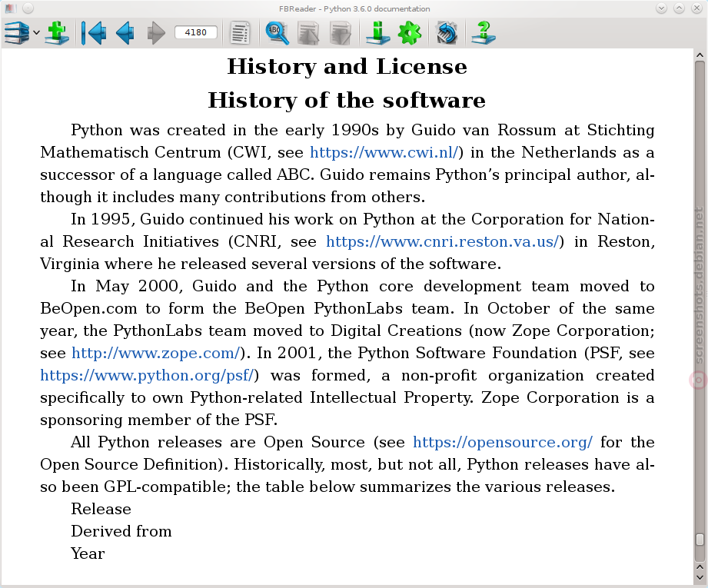Open the https://www.python.org/psf/ link
This screenshot has height=588, width=708.
147,375
